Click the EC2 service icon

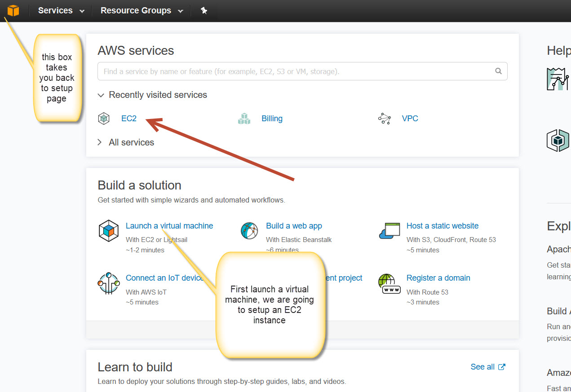(104, 119)
